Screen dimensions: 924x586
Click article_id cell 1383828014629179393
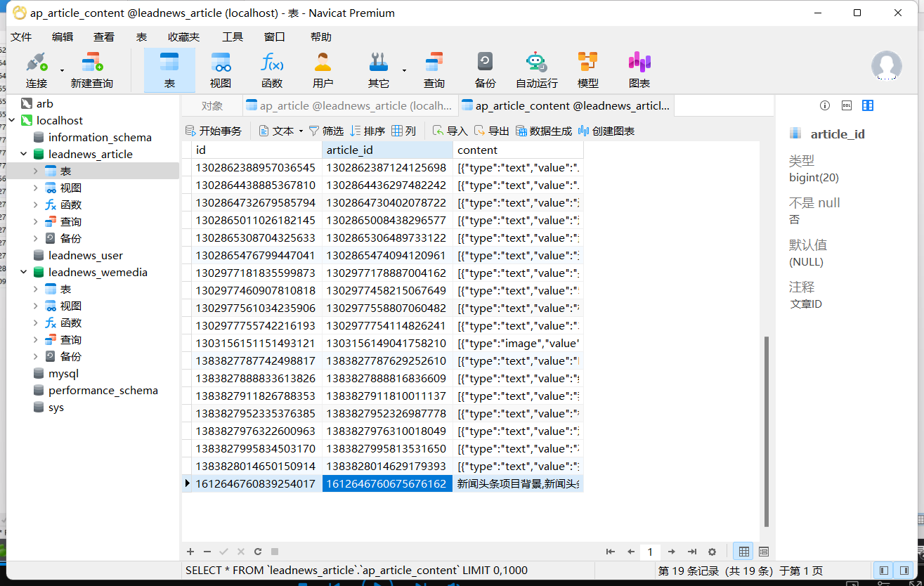[386, 466]
